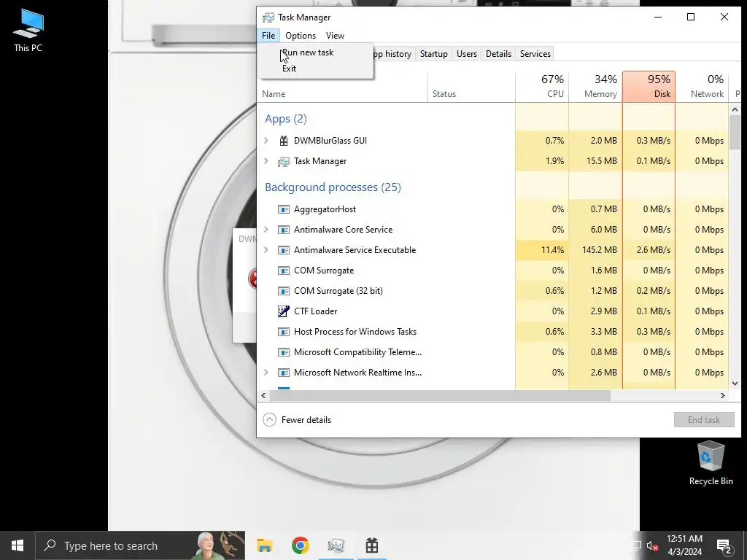Sort by the Disk column header

649,87
